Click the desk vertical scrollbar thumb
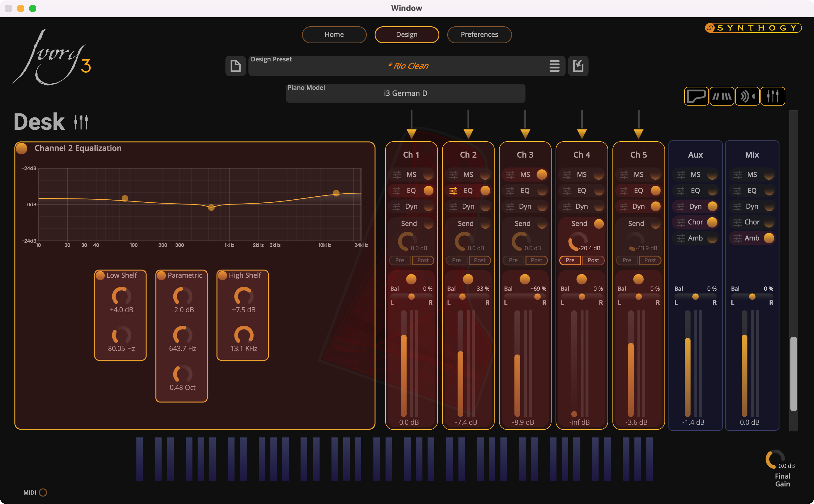This screenshot has height=504, width=814. pos(794,374)
